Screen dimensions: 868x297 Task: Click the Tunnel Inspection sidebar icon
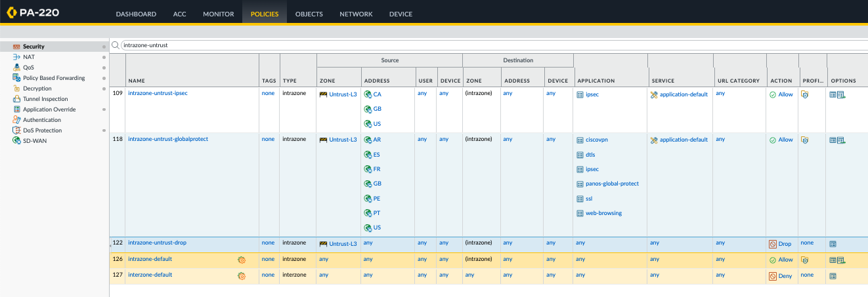pyautogui.click(x=16, y=99)
